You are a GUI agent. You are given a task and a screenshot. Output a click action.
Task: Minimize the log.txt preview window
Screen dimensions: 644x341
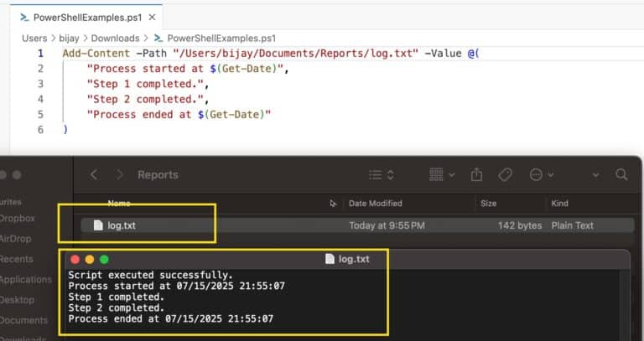[90, 260]
